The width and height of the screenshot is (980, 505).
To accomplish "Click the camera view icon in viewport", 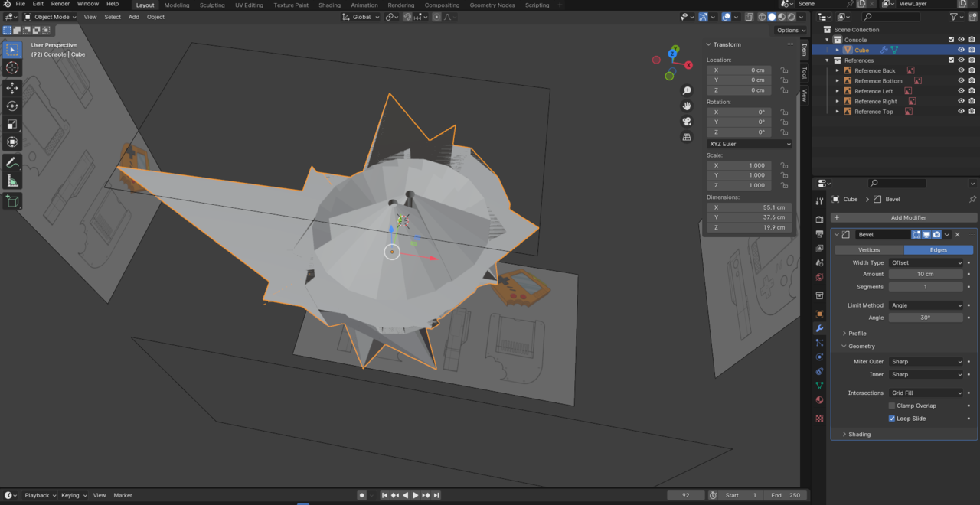I will 687,121.
